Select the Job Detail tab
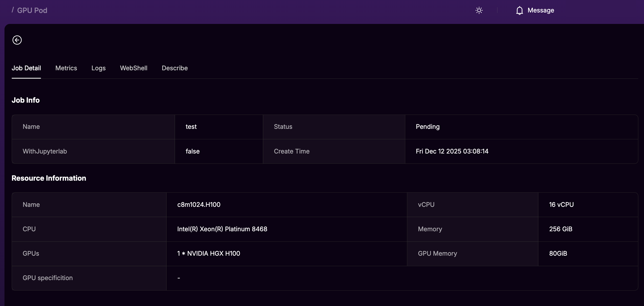The height and width of the screenshot is (306, 644). click(26, 68)
